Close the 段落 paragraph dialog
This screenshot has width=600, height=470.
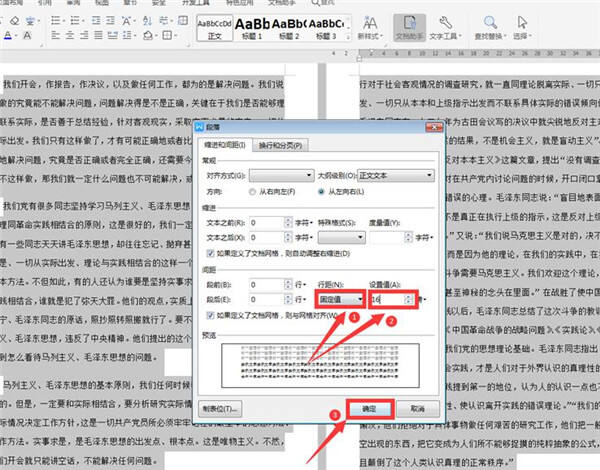pos(434,127)
